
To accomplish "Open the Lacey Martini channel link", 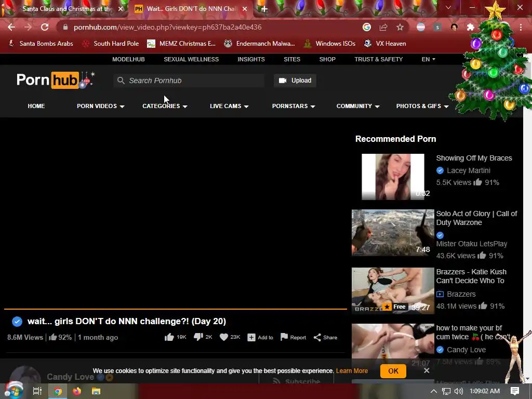I will [469, 170].
